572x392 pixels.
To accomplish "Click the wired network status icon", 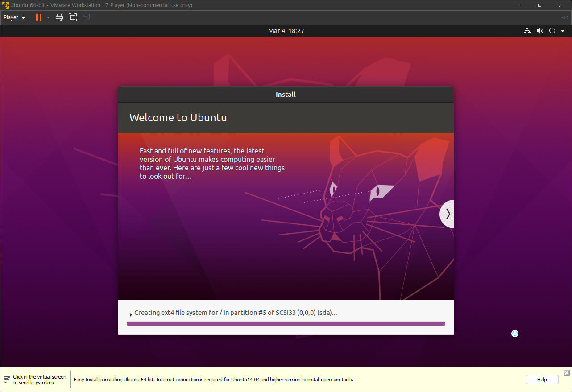I will pyautogui.click(x=527, y=31).
